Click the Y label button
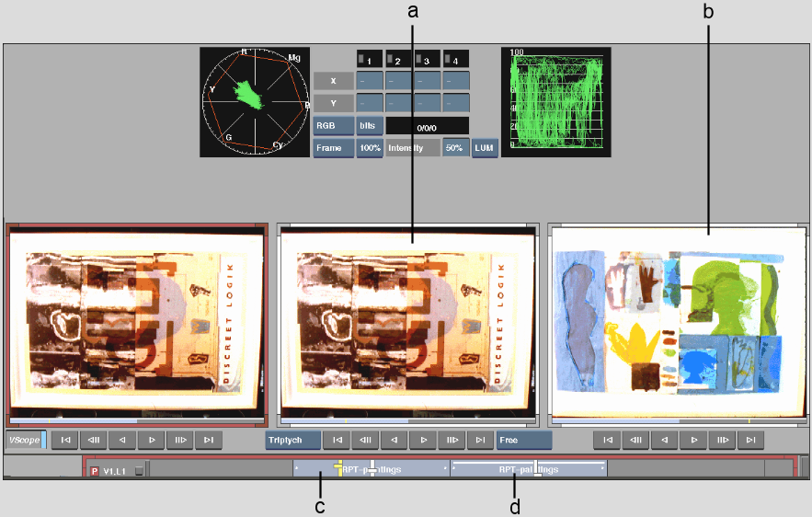812x517 pixels. (334, 103)
